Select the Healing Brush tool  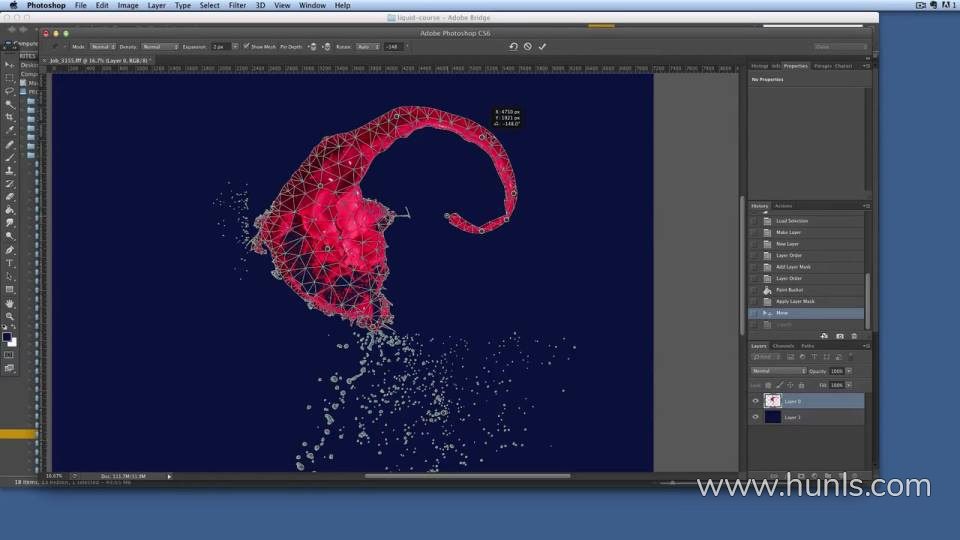point(9,144)
